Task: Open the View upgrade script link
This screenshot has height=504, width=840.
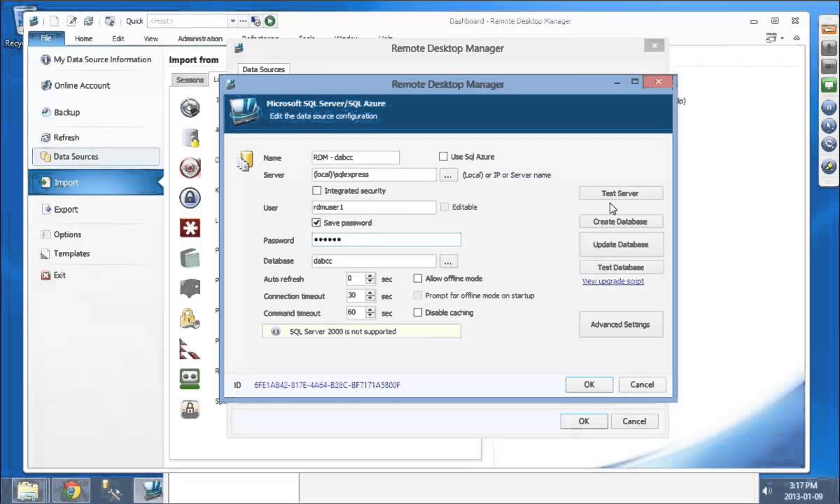Action: 613,281
